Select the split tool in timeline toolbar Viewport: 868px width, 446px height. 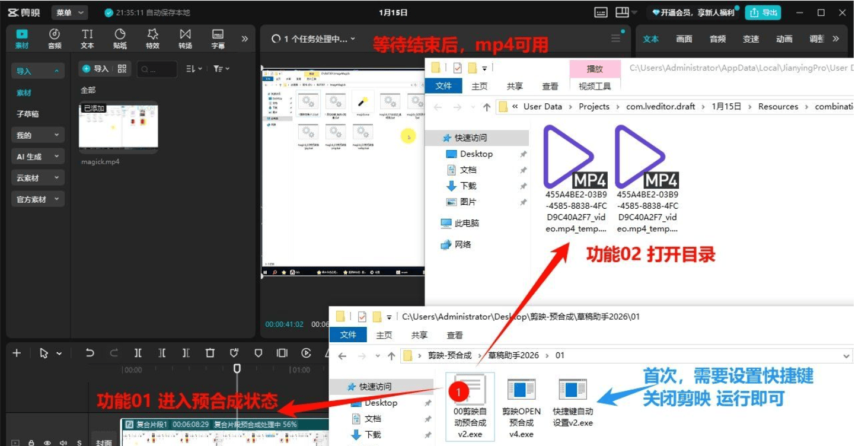(138, 352)
